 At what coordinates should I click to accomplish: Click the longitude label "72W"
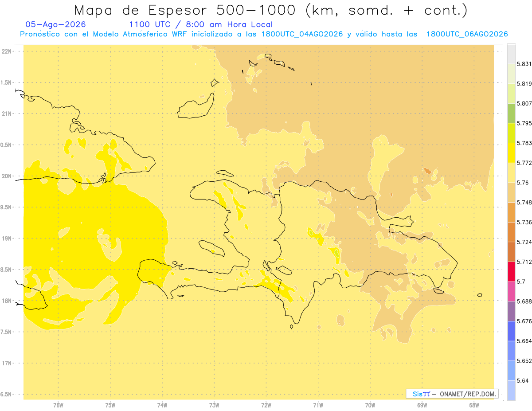(x=266, y=405)
